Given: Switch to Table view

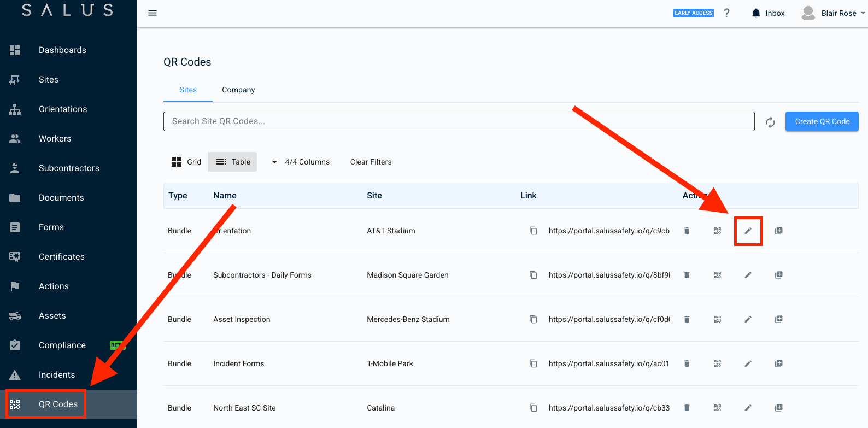Looking at the screenshot, I should pyautogui.click(x=232, y=162).
